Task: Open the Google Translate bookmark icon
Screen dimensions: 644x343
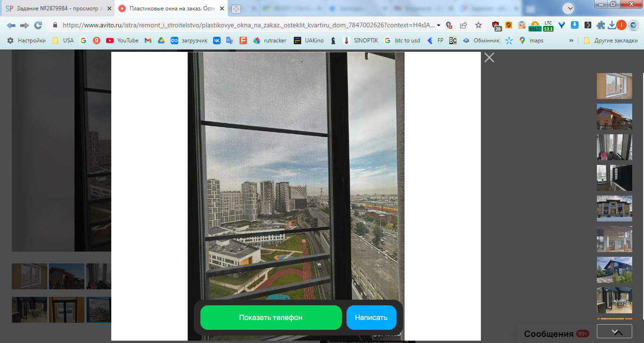Action: (230, 41)
